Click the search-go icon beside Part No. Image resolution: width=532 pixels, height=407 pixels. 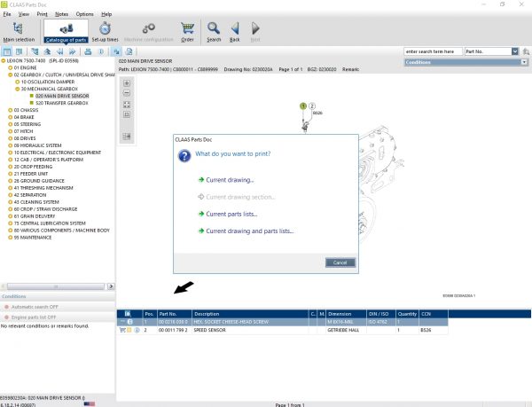pos(526,51)
